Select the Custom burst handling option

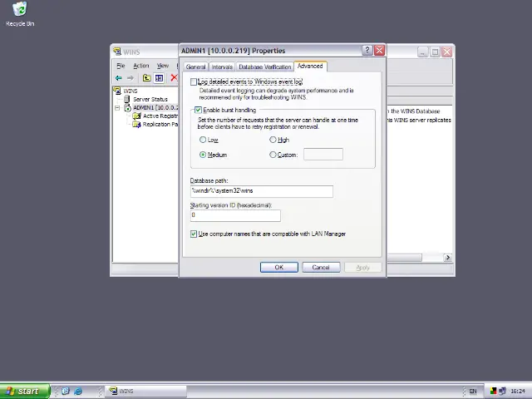(273, 155)
